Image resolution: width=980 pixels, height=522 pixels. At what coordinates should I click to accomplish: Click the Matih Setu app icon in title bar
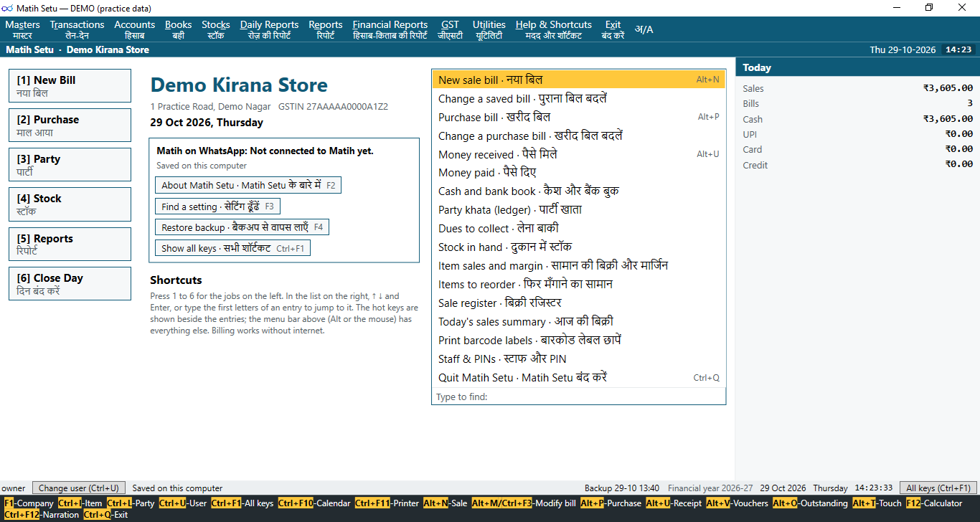tap(9, 7)
